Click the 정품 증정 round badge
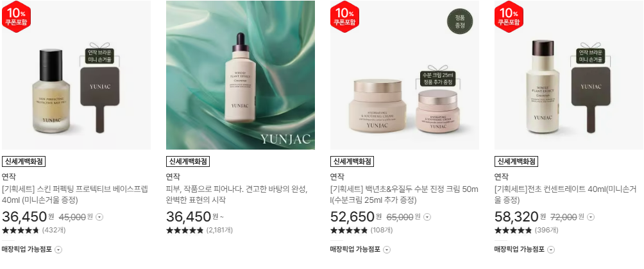The width and height of the screenshot is (644, 269). coord(460,21)
